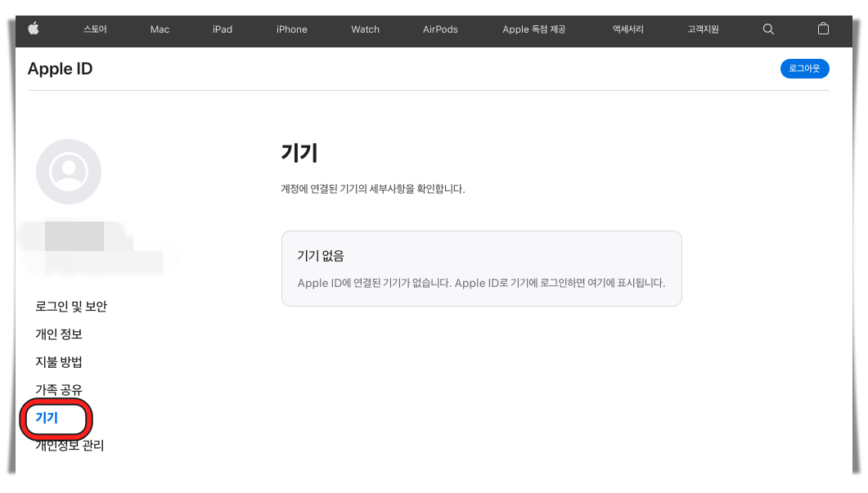Viewport: 868px width, 493px height.
Task: Open the Search icon in the navigation bar
Action: [x=767, y=29]
